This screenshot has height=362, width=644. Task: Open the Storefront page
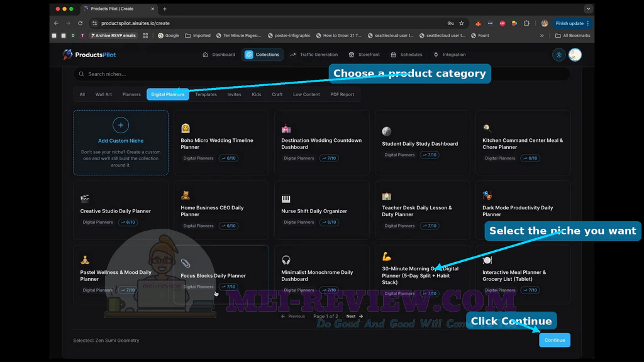click(364, 55)
